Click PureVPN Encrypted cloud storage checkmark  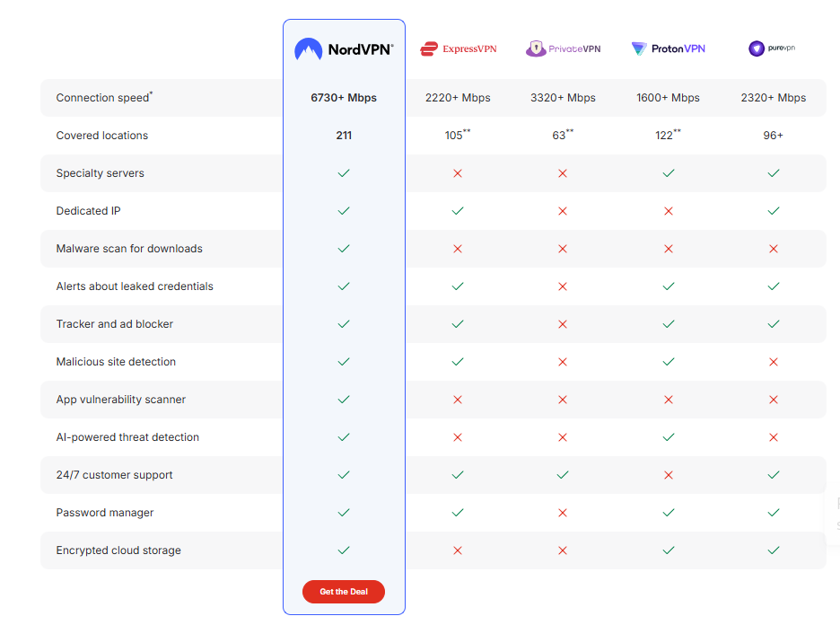pyautogui.click(x=774, y=550)
